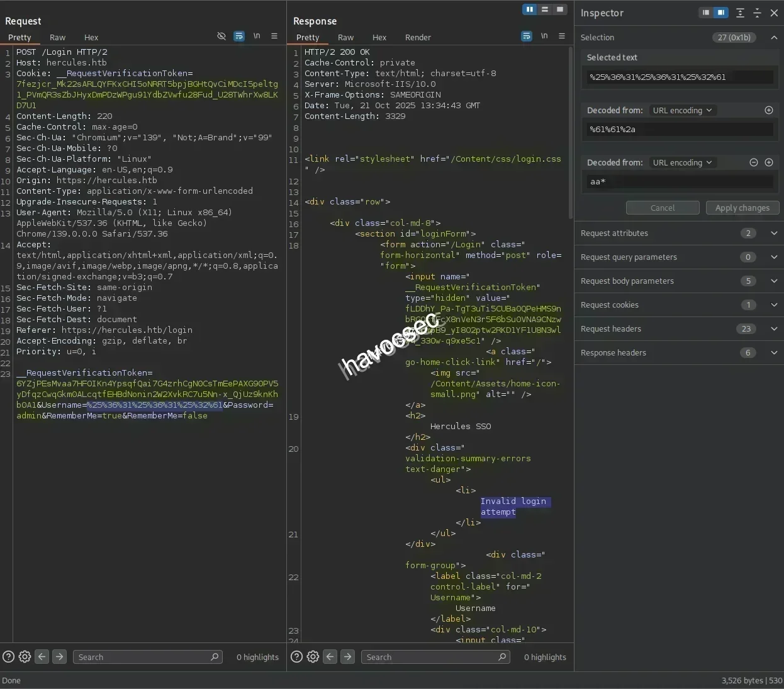Toggle non-printable characters in request pane
784x689 pixels.
pyautogui.click(x=257, y=36)
